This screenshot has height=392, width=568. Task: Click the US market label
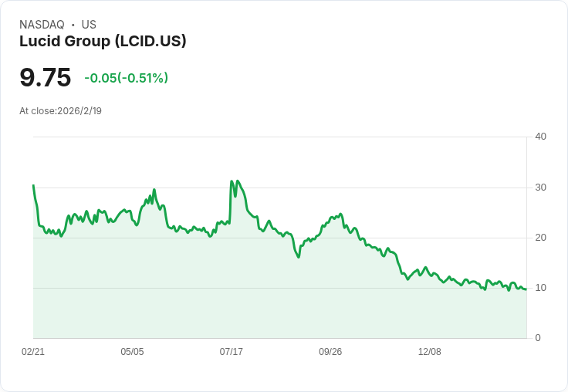89,25
